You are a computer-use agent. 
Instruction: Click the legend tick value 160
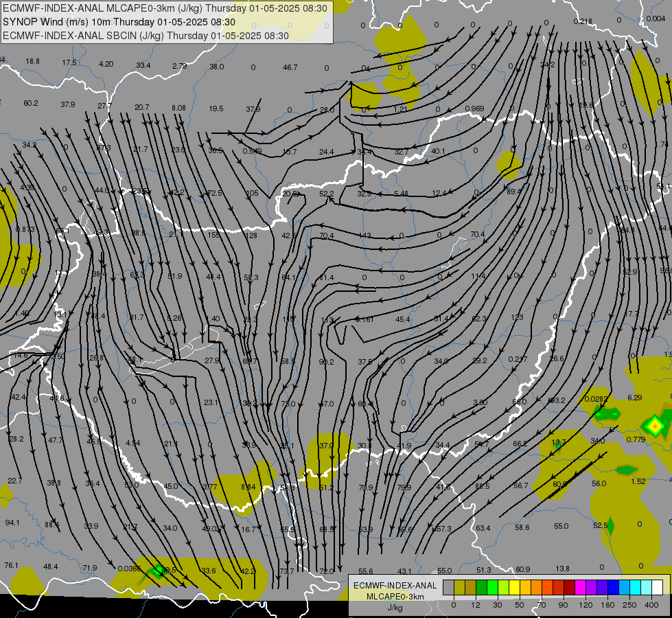click(607, 605)
